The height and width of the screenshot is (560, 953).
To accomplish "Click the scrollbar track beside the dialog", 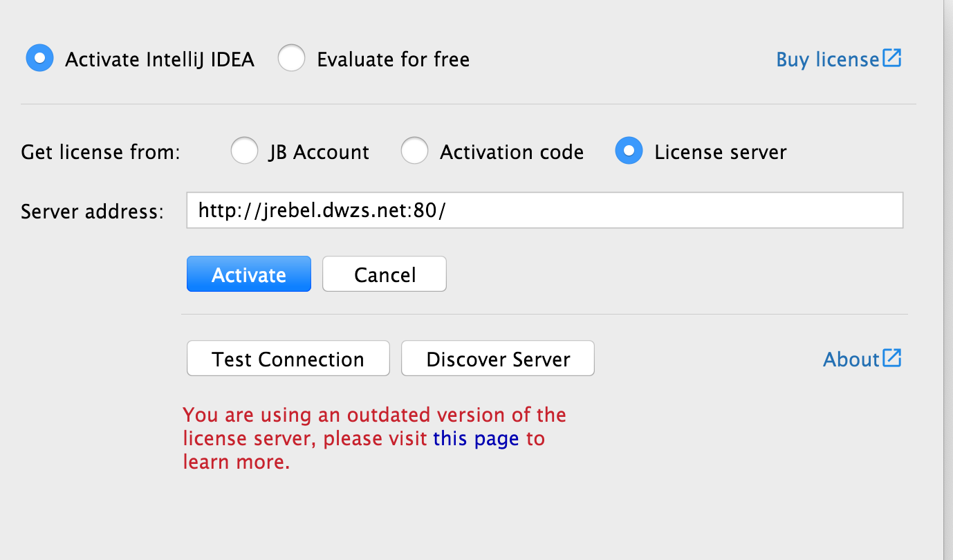I will point(948,280).
